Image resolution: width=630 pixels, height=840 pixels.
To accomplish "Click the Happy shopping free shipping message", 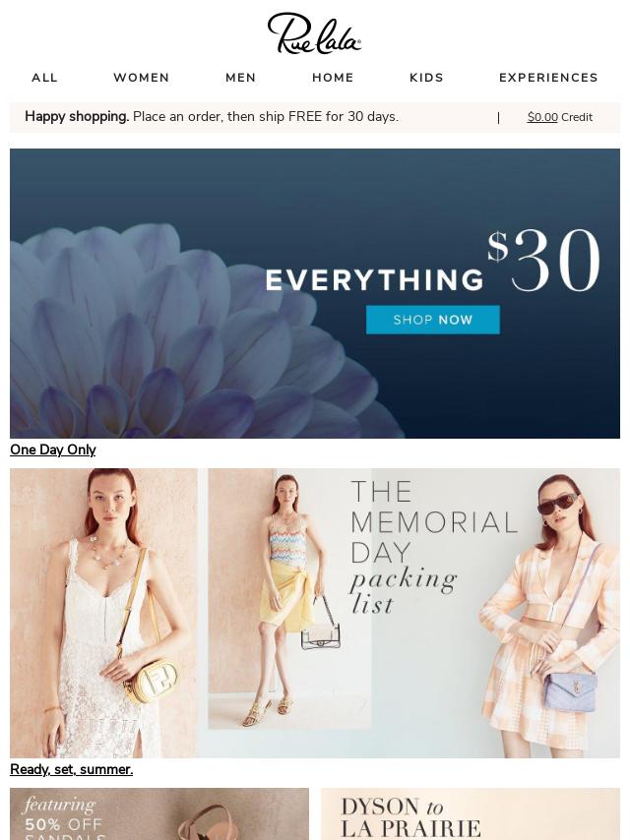I will [212, 117].
